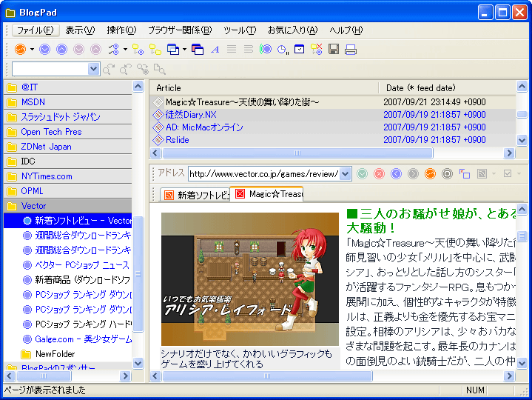Sort by the Date (* feed date) column header
This screenshot has height=400, width=532.
(x=448, y=88)
